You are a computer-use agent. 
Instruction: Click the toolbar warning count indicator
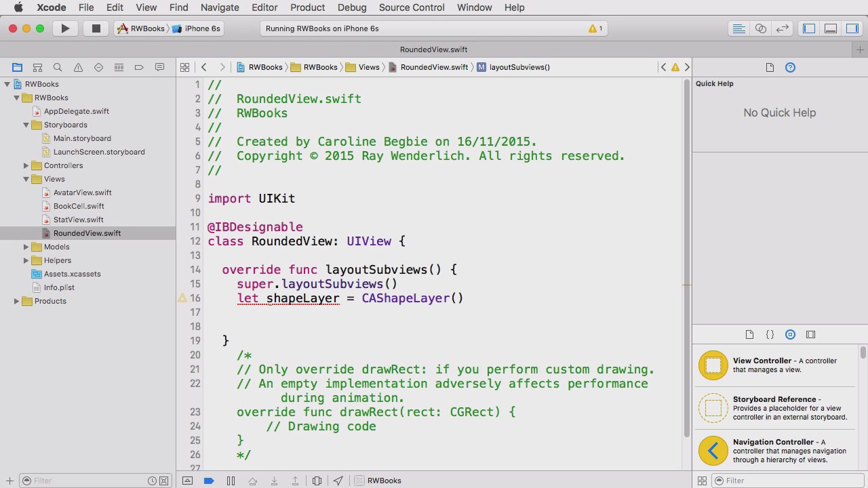click(595, 28)
